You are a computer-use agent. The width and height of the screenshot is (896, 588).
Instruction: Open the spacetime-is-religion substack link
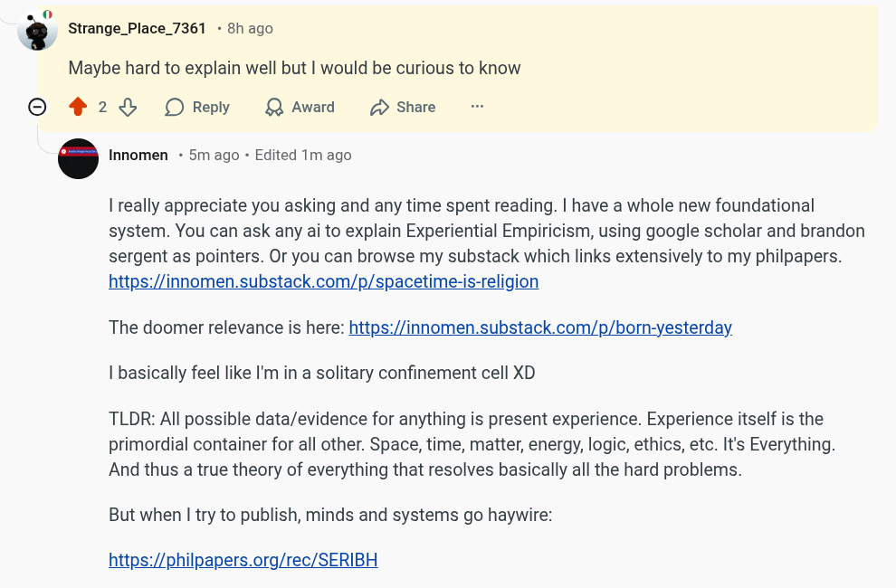pyautogui.click(x=323, y=281)
